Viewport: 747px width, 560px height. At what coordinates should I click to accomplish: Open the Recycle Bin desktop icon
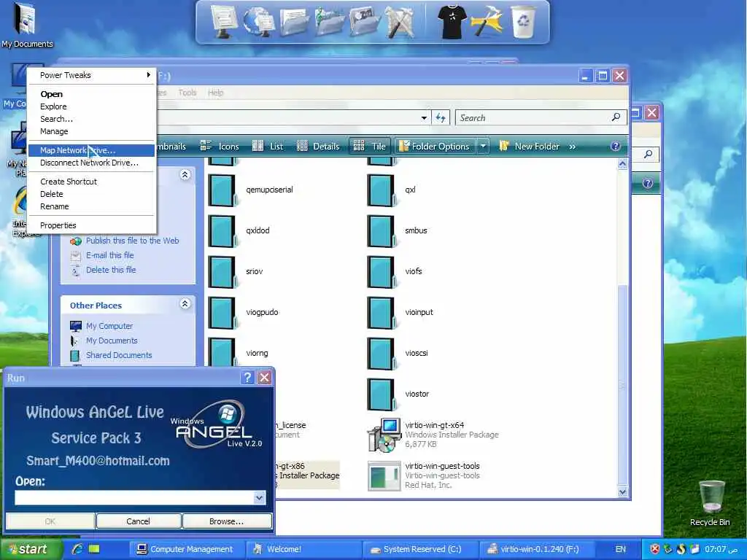(710, 503)
